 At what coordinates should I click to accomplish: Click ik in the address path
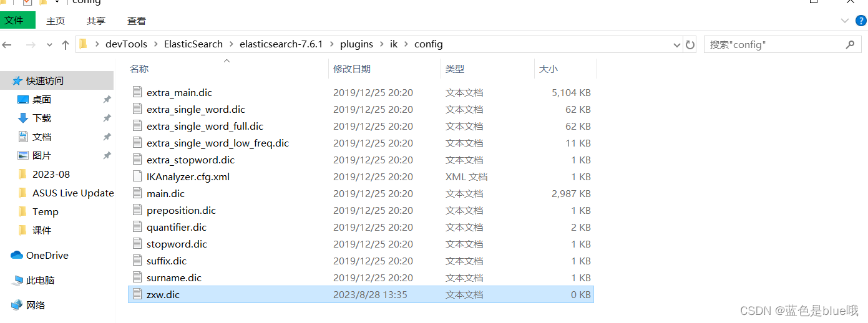pos(394,44)
